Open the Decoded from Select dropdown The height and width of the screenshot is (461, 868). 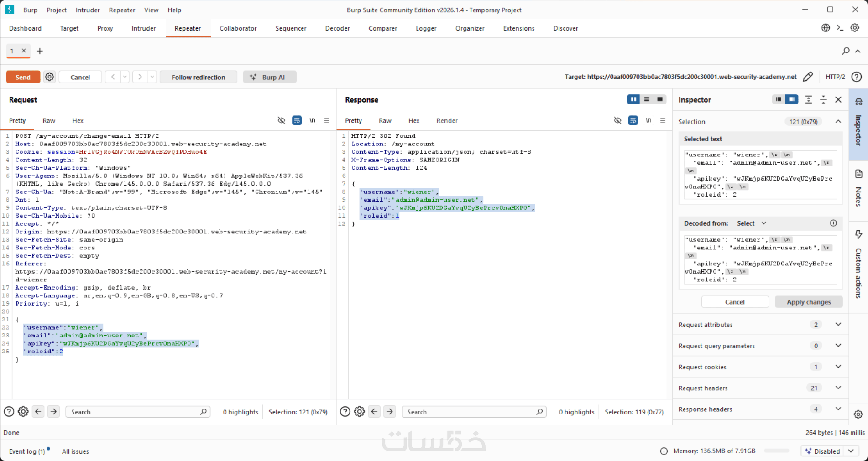pos(751,223)
